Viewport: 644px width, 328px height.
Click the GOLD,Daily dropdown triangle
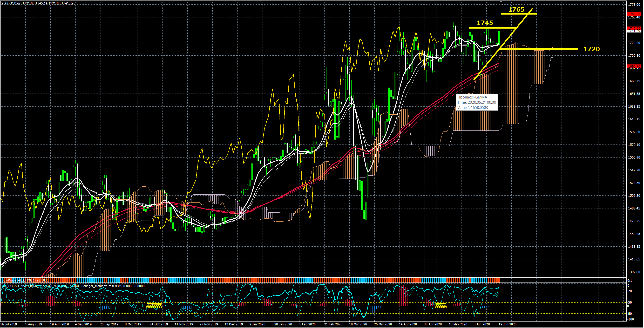click(x=3, y=3)
